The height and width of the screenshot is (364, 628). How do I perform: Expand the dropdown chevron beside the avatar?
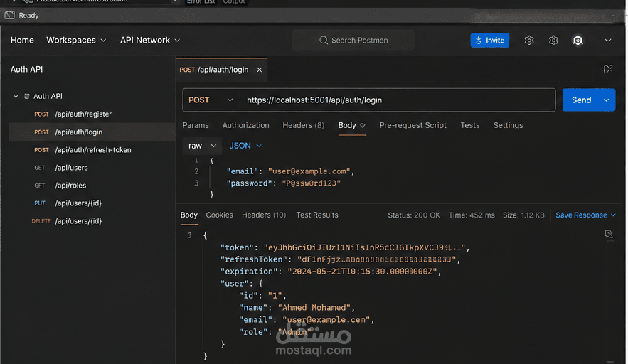coord(607,40)
